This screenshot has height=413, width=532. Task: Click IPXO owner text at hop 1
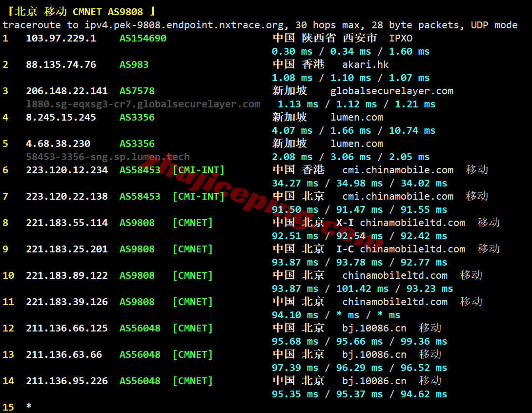401,38
